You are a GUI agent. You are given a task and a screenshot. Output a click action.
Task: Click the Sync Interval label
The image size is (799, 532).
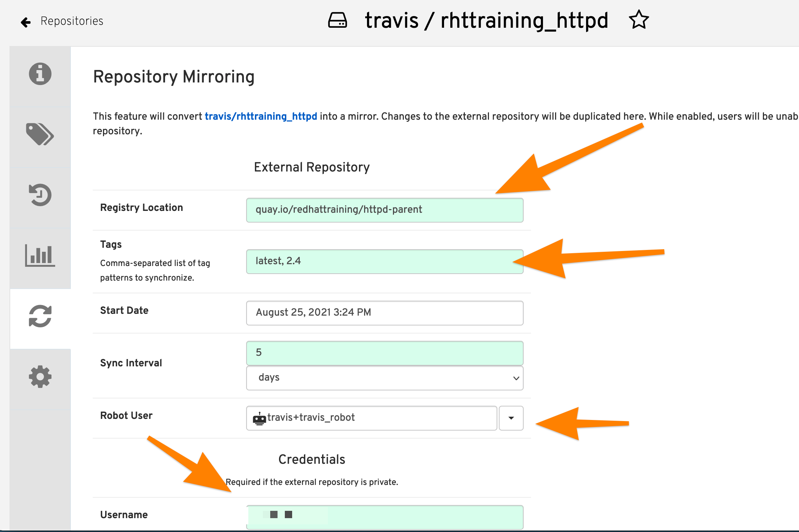point(131,363)
